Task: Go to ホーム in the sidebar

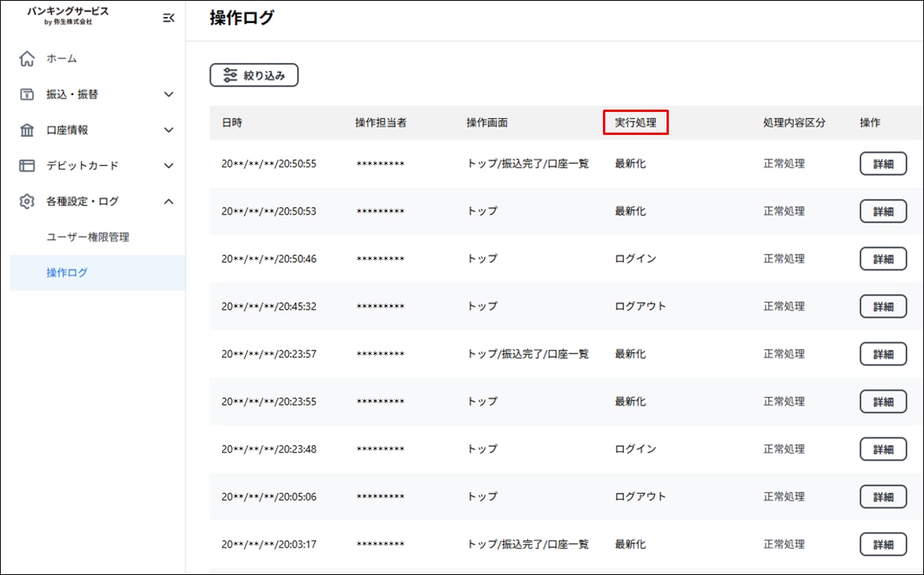Action: tap(61, 59)
